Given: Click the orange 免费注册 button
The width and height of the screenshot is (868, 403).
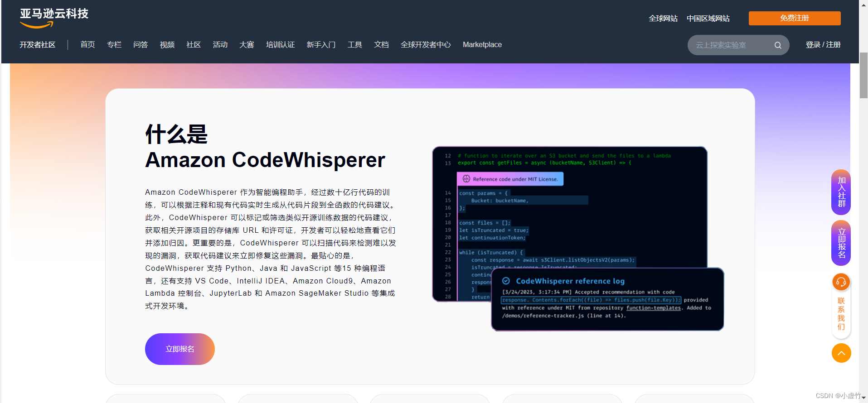Looking at the screenshot, I should 795,18.
